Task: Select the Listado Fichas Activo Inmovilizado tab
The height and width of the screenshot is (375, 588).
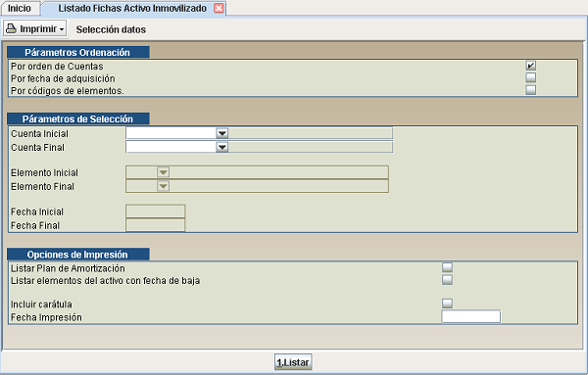Action: click(x=132, y=8)
